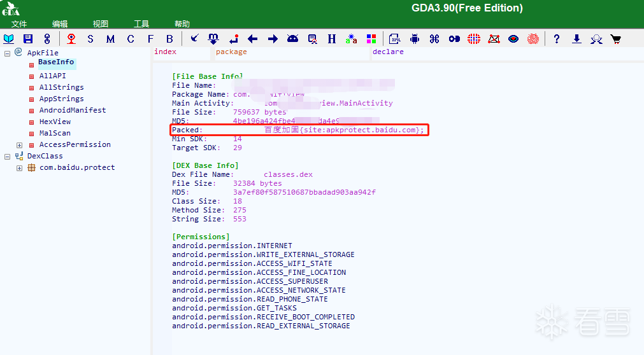
Task: Click the chain link toolbar icon
Action: click(47, 39)
